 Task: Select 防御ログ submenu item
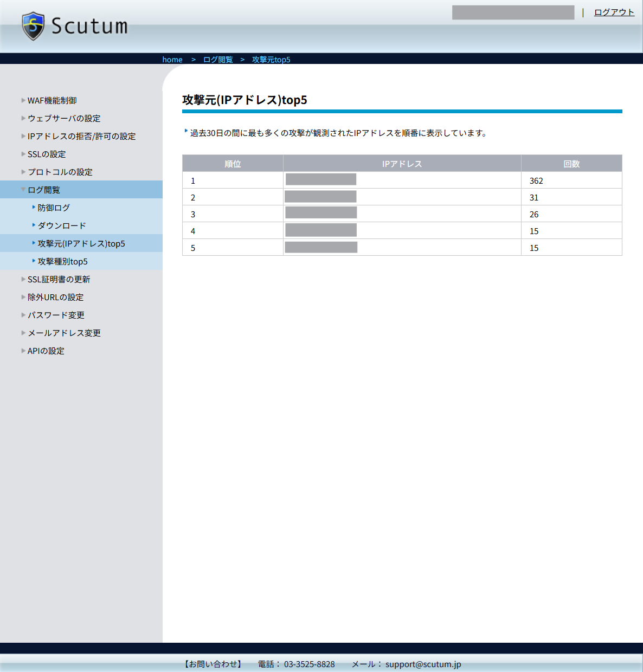click(x=54, y=208)
